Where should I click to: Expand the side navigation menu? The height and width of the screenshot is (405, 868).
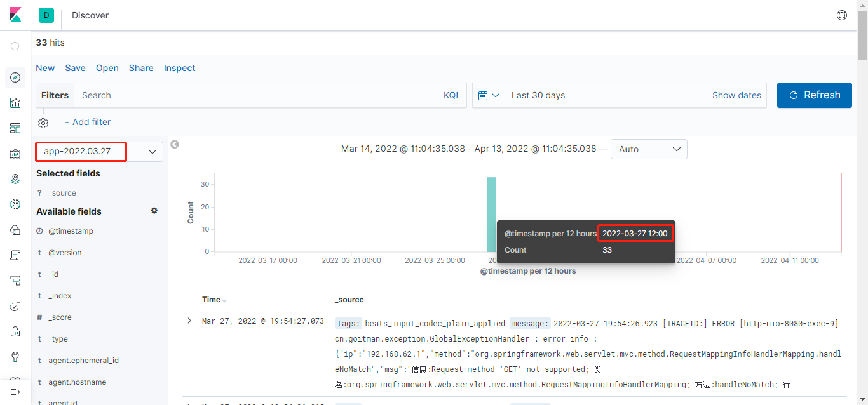(15, 392)
